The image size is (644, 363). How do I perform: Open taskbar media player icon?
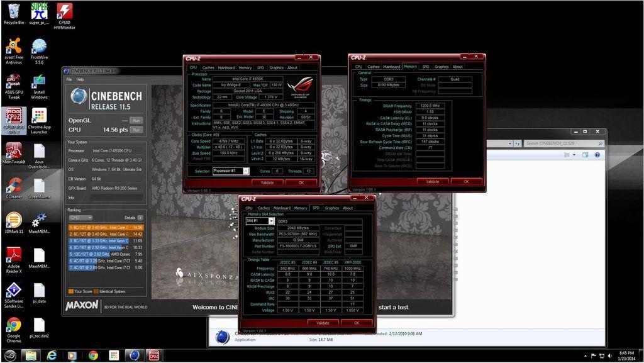(72, 355)
